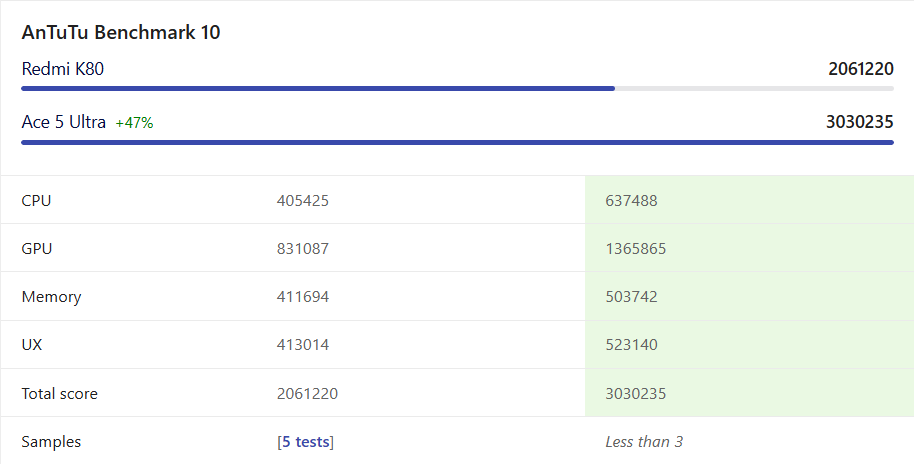Click the Ace 5 Ultra score progress bar
Image resolution: width=914 pixels, height=464 pixels.
457,142
